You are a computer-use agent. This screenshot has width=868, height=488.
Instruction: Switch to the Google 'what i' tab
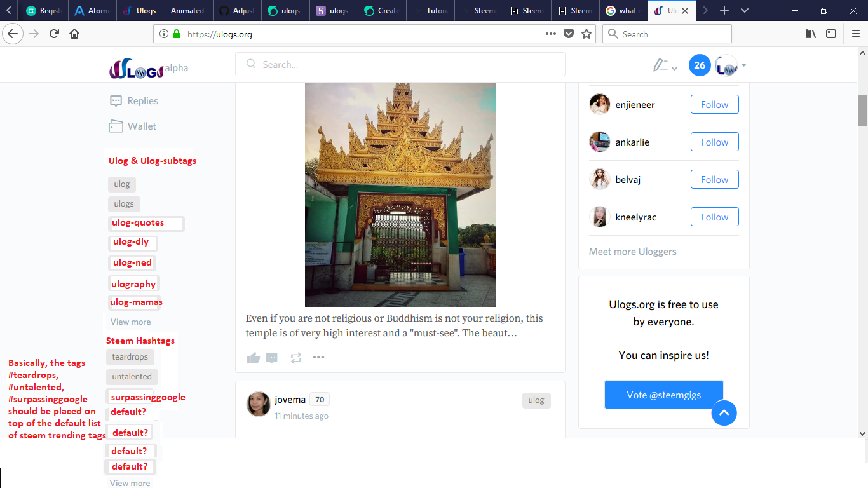[623, 11]
